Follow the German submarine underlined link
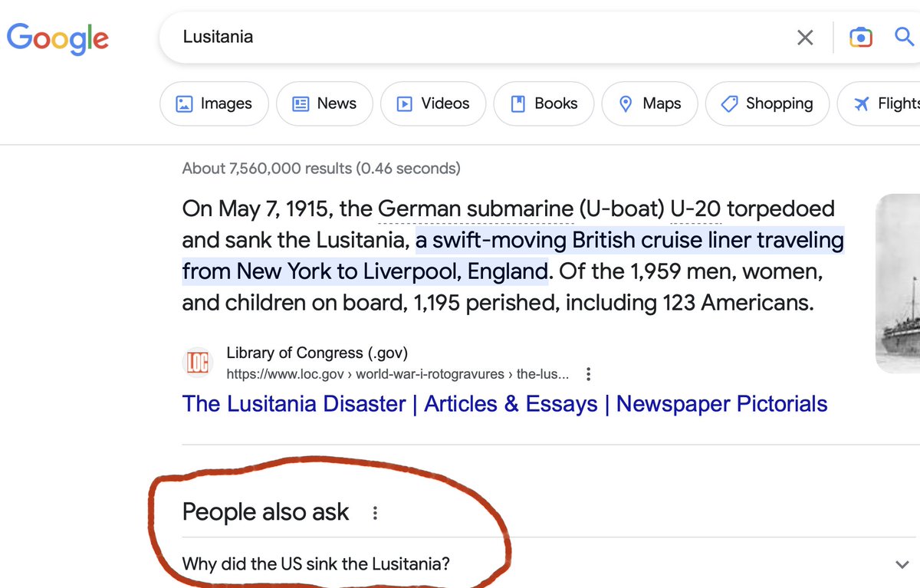This screenshot has width=920, height=588. (476, 209)
